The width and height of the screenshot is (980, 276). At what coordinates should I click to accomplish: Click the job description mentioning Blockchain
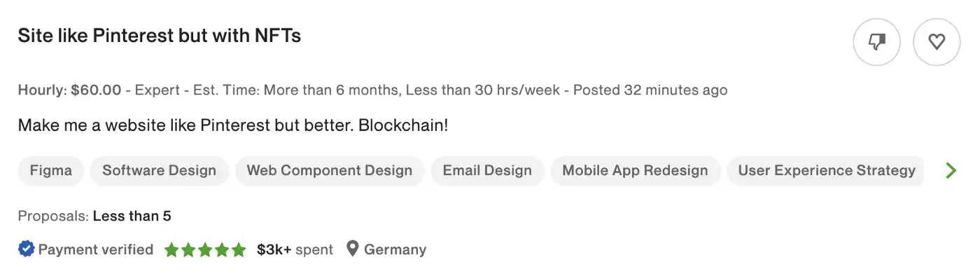click(233, 126)
